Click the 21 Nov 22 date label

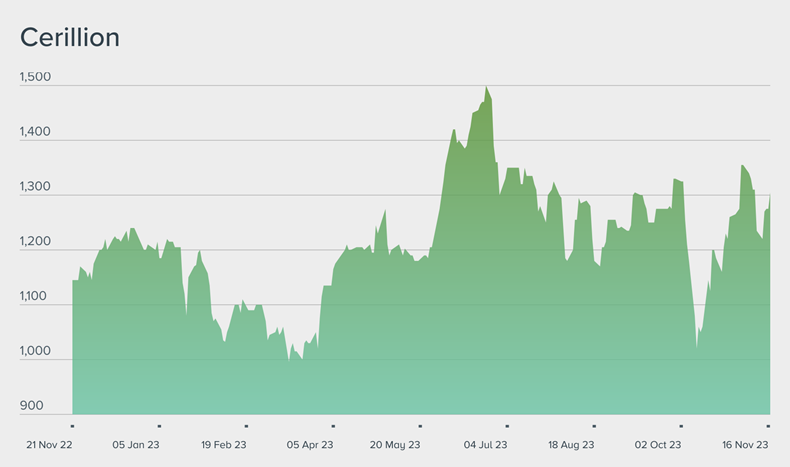[48, 444]
